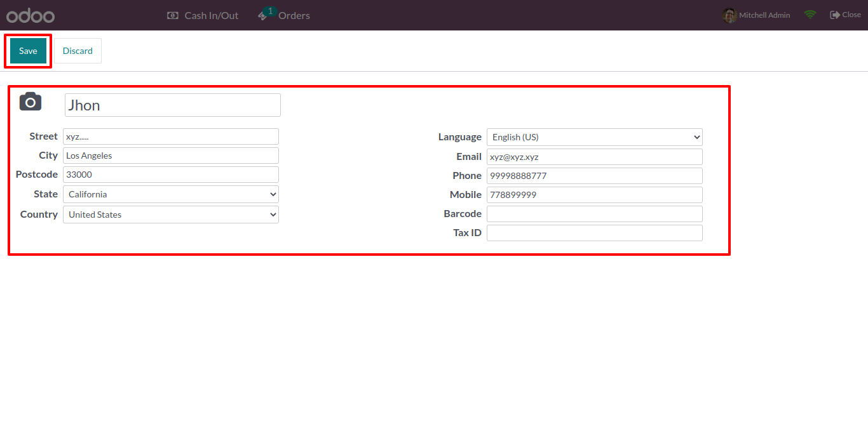868x424 pixels.
Task: Click the Street label
Action: point(43,136)
